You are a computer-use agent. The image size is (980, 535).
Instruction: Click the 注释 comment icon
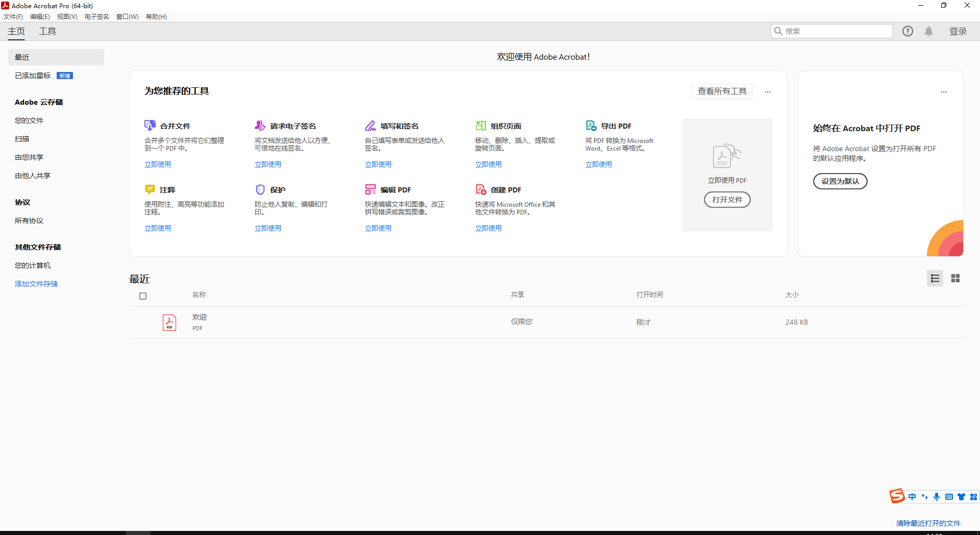150,189
